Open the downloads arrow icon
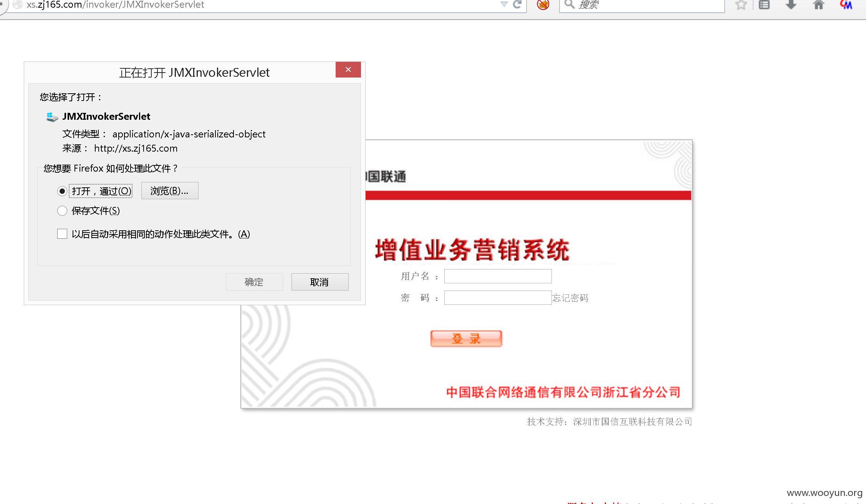866x504 pixels. coord(791,5)
